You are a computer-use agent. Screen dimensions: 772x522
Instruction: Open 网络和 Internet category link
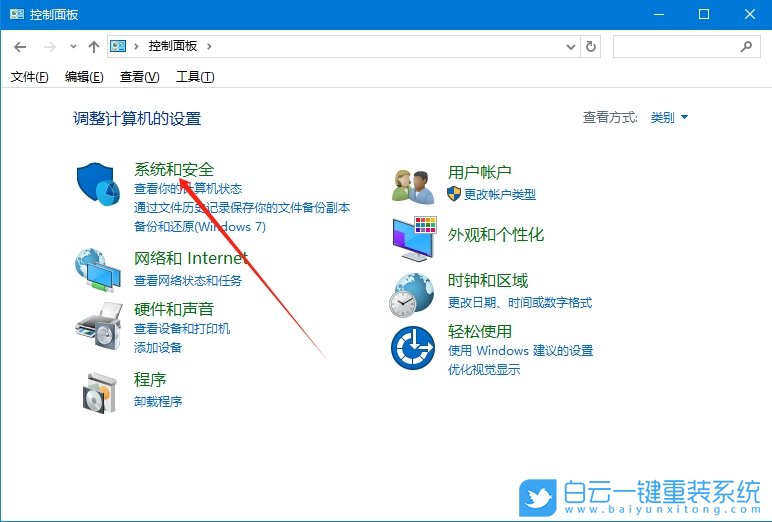pos(191,258)
